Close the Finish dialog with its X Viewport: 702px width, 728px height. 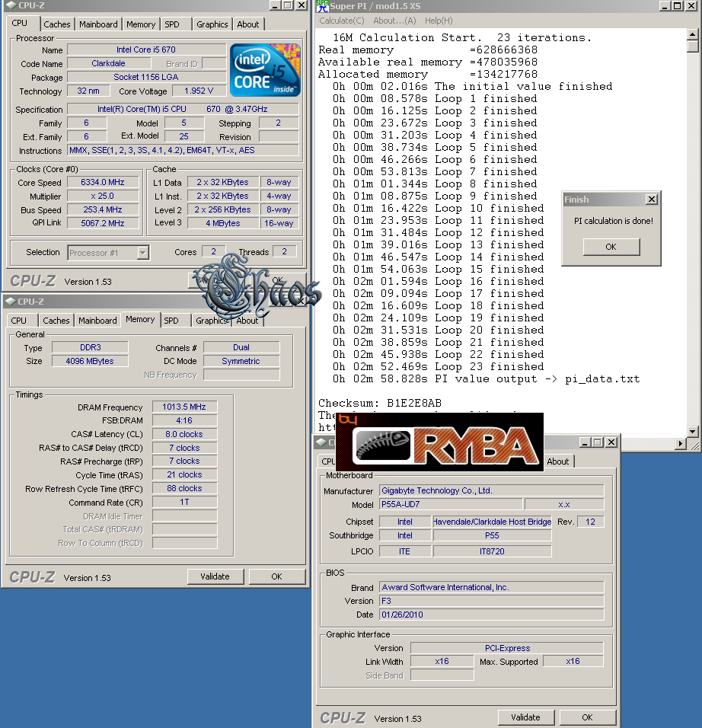point(652,200)
